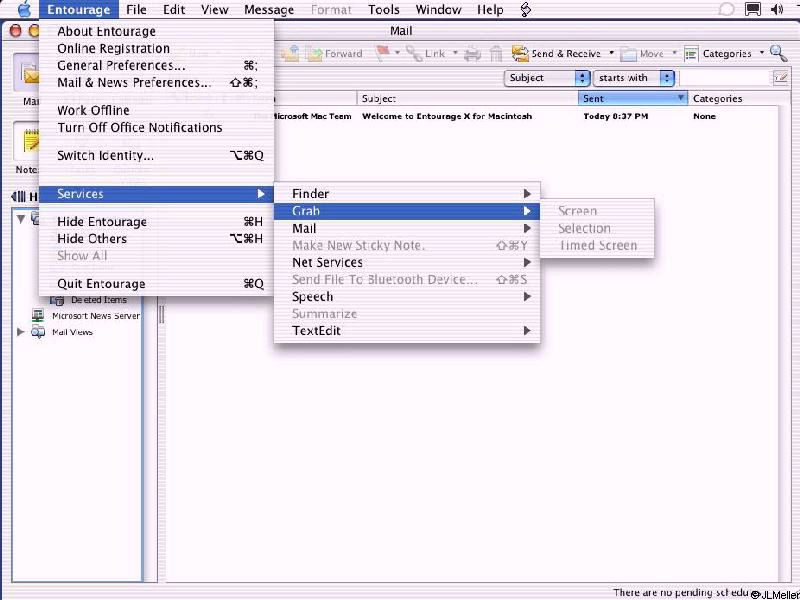This screenshot has width=800, height=600.
Task: Open the TextEdit services submenu
Action: [407, 331]
